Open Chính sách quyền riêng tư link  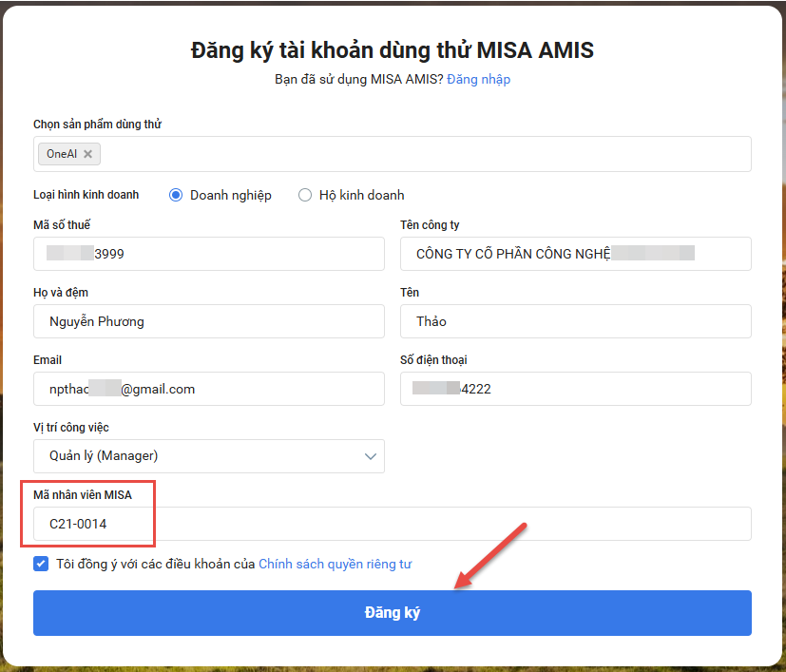pyautogui.click(x=335, y=565)
